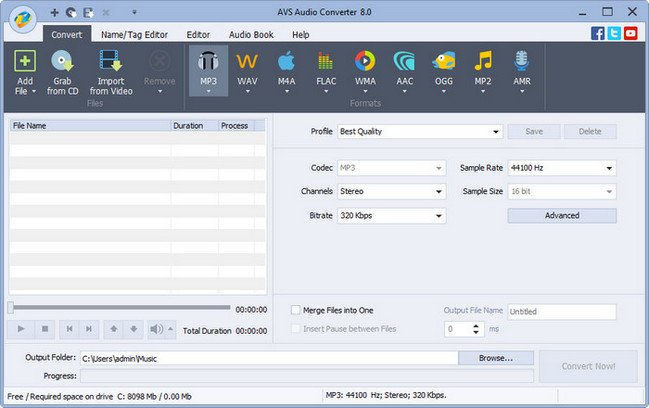
Task: Enable Merge Files into One checkbox
Action: click(x=295, y=311)
